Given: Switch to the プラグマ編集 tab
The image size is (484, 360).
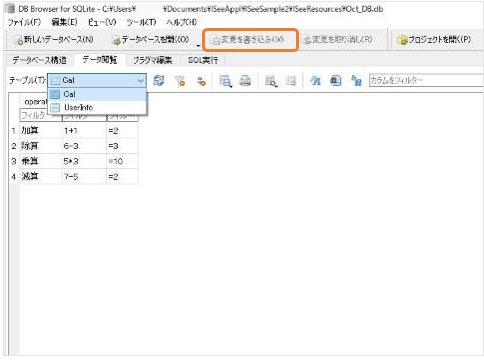Looking at the screenshot, I should coord(153,60).
